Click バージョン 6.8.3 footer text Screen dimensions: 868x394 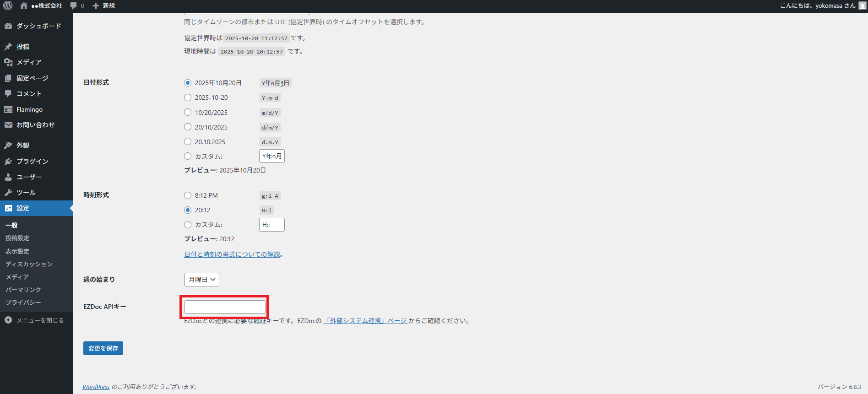[839, 387]
